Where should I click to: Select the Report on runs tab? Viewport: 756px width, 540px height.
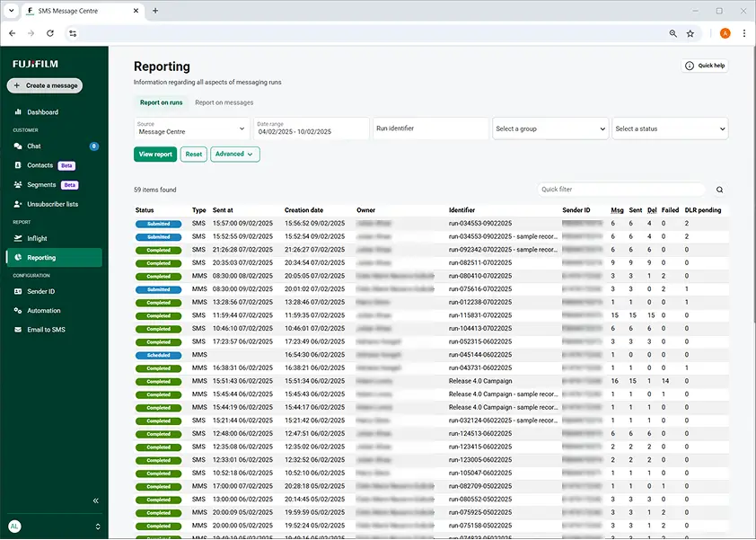[161, 102]
